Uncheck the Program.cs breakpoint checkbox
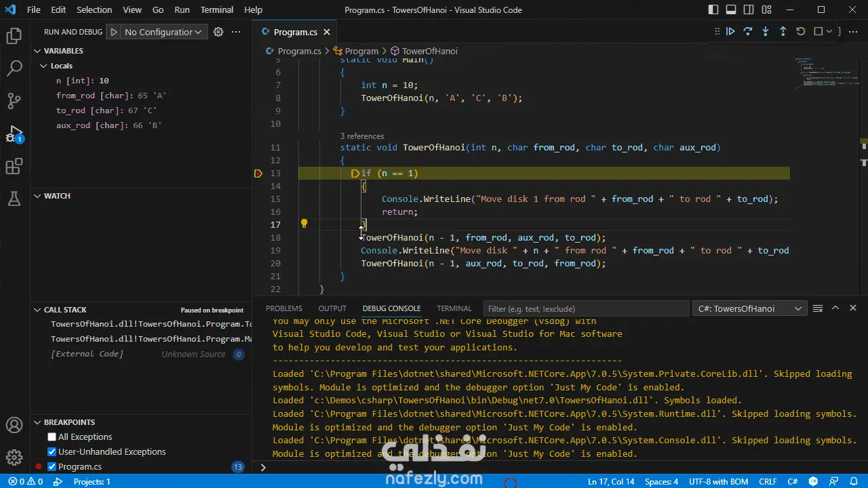Screen dimensions: 868x488 52,466
